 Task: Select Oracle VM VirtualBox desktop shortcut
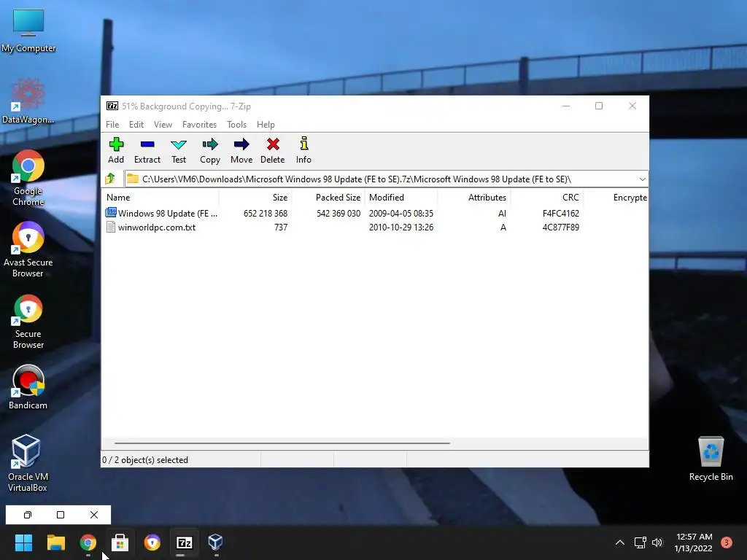point(28,463)
